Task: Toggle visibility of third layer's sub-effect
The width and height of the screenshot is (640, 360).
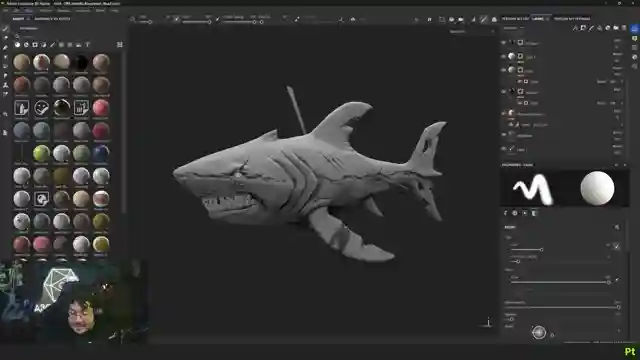Action: pos(519,82)
